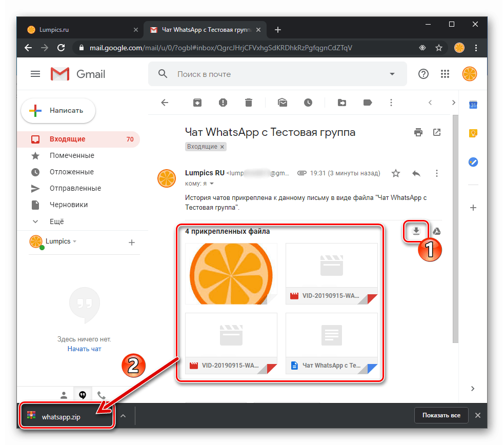Open Chrome three-dot menu
Viewport: 504px width, 445px height.
coord(476,48)
